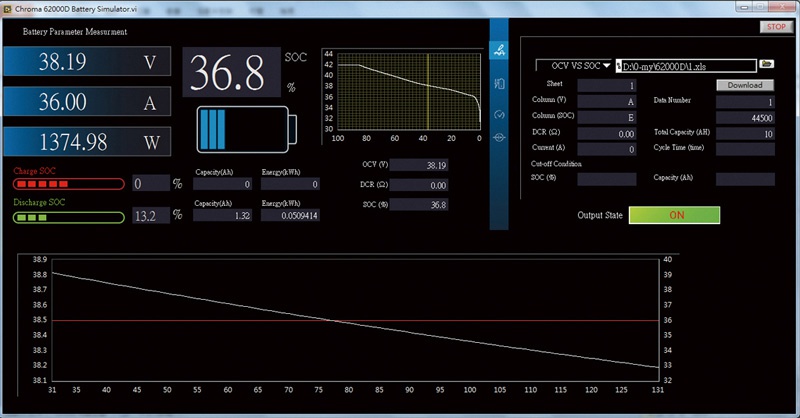This screenshot has width=800, height=418.
Task: Click the Cycle Time input field
Action: (745, 149)
